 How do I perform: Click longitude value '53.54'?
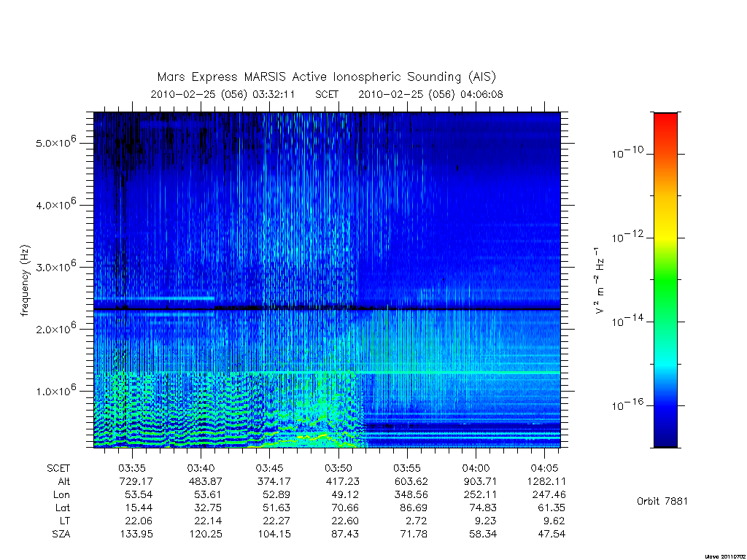point(139,495)
